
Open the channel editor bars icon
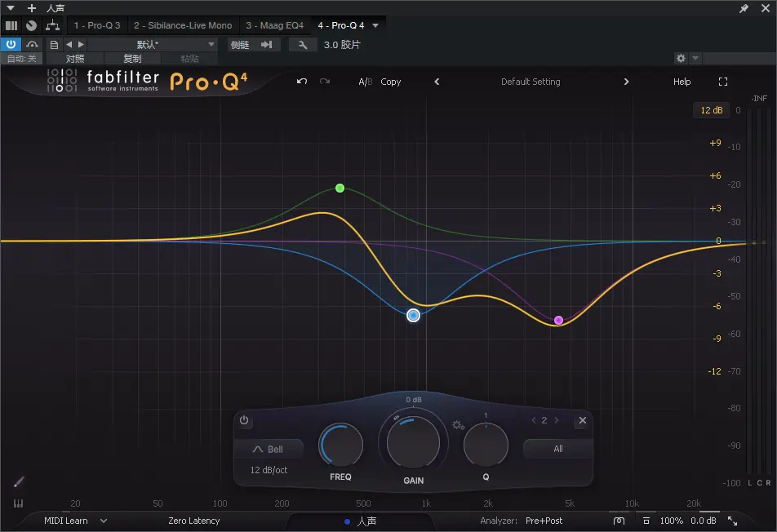click(11, 25)
